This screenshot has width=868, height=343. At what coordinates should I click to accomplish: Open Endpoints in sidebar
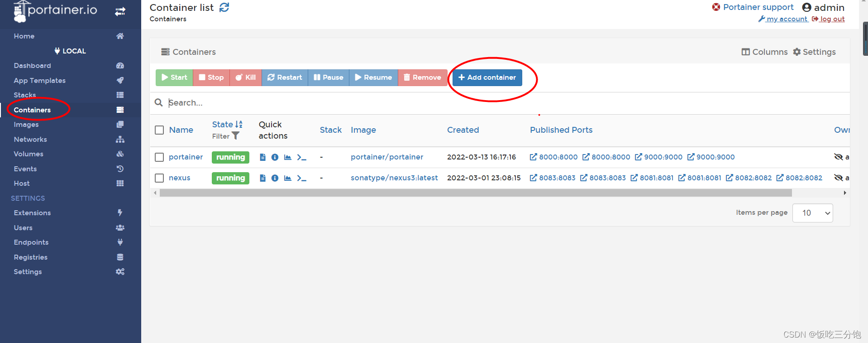click(x=31, y=242)
